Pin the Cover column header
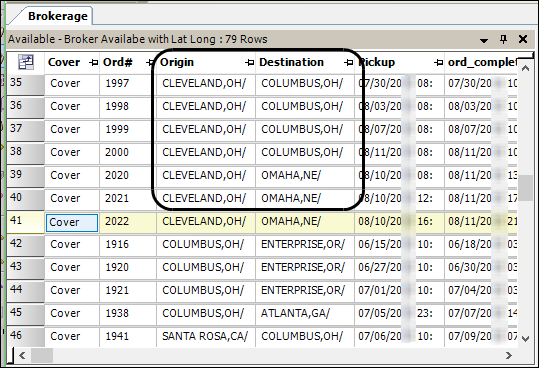 point(93,63)
